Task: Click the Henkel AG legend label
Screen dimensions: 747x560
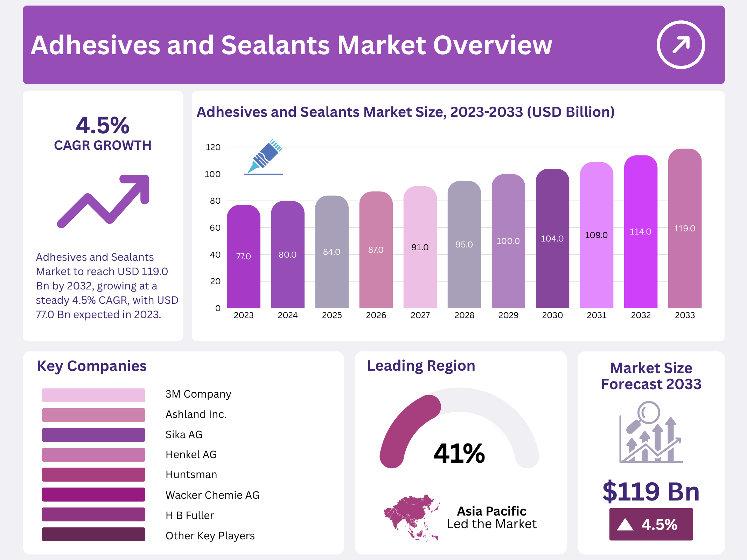Action: (191, 455)
